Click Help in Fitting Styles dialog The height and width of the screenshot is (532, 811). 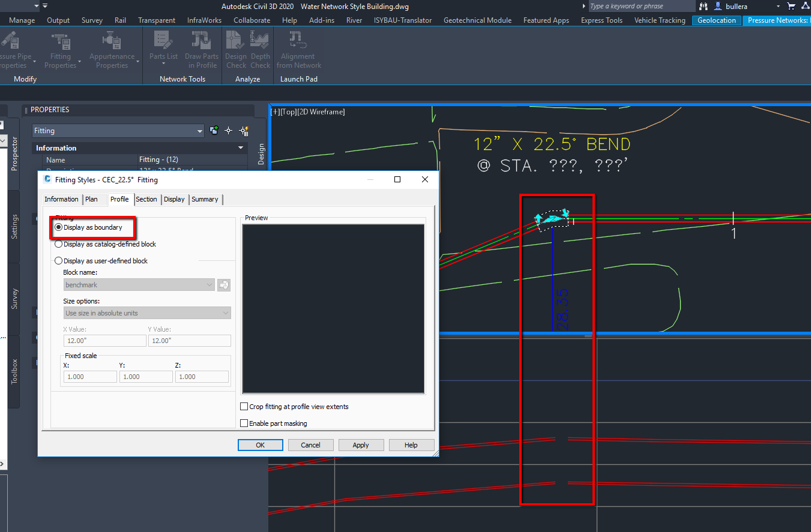pos(411,445)
